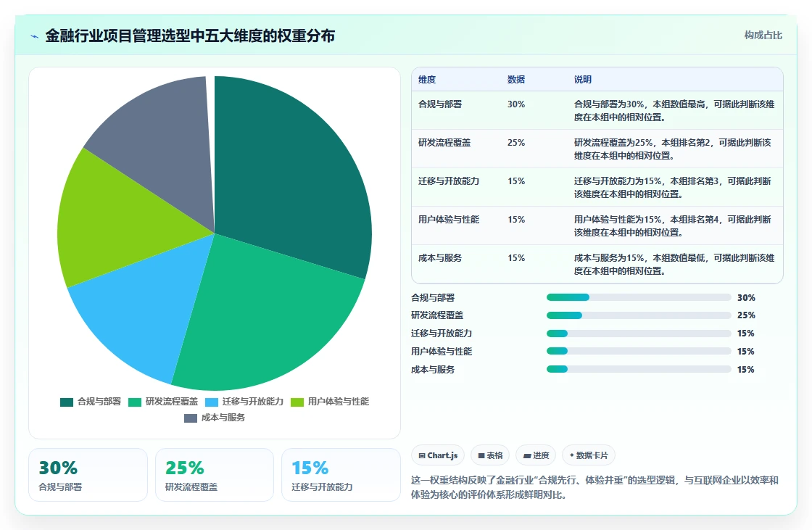Click the 数据卡片 tag chip
This screenshot has width=812, height=530.
[x=588, y=455]
